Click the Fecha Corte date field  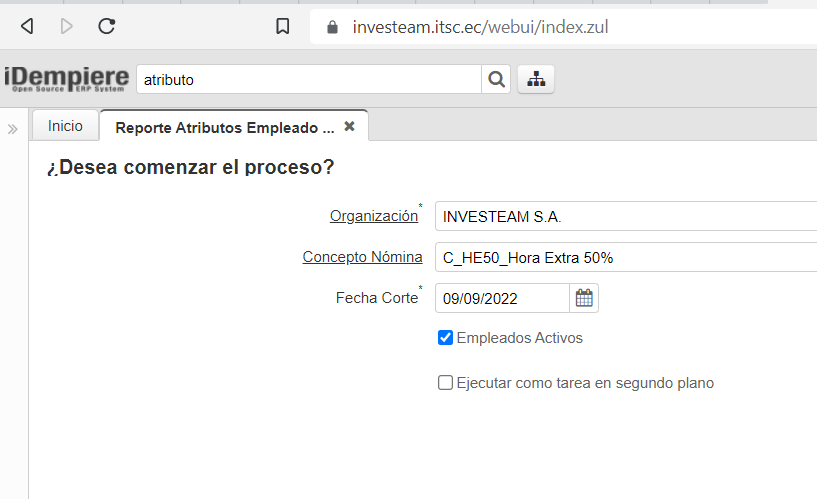click(x=502, y=298)
